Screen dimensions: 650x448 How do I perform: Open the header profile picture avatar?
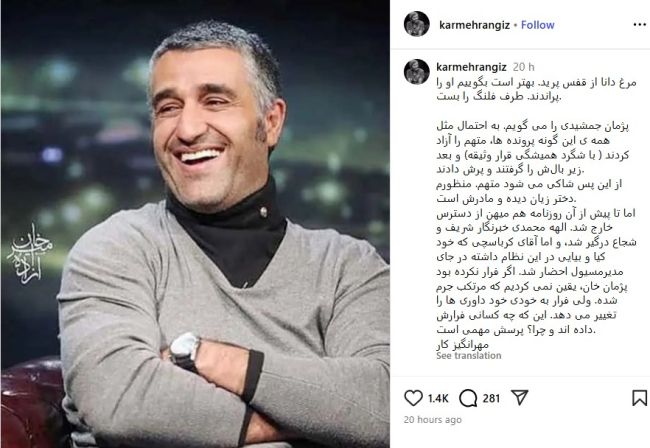pyautogui.click(x=417, y=24)
